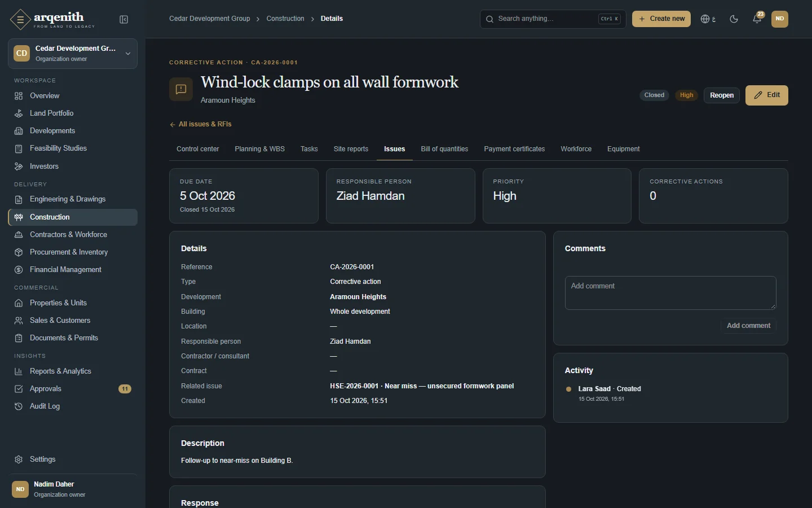Viewport: 812px width, 508px height.
Task: Toggle dark mode with the moon icon
Action: coord(734,19)
